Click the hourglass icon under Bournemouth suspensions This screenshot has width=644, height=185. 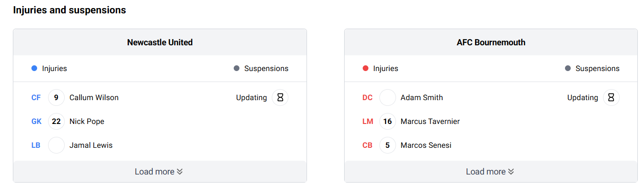point(611,97)
